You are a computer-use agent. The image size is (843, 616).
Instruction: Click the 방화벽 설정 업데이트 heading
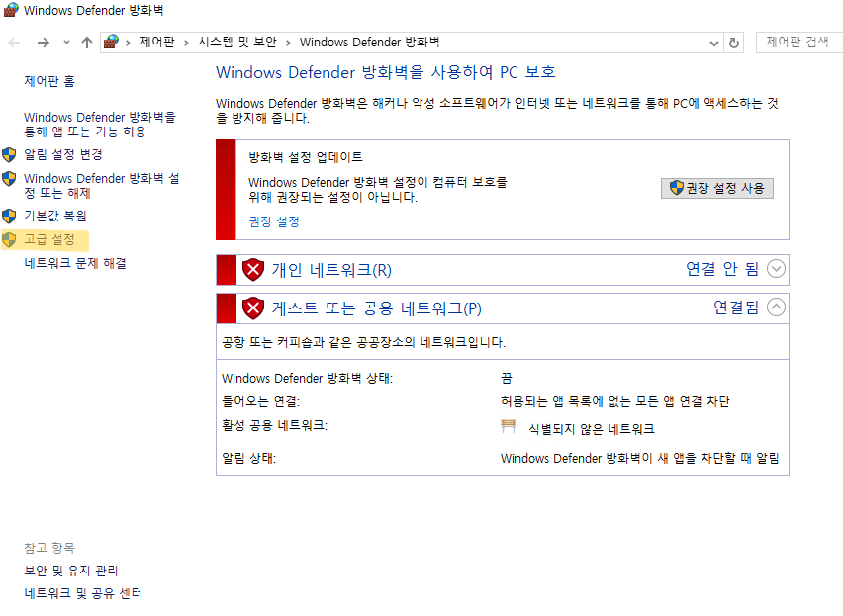tap(306, 157)
